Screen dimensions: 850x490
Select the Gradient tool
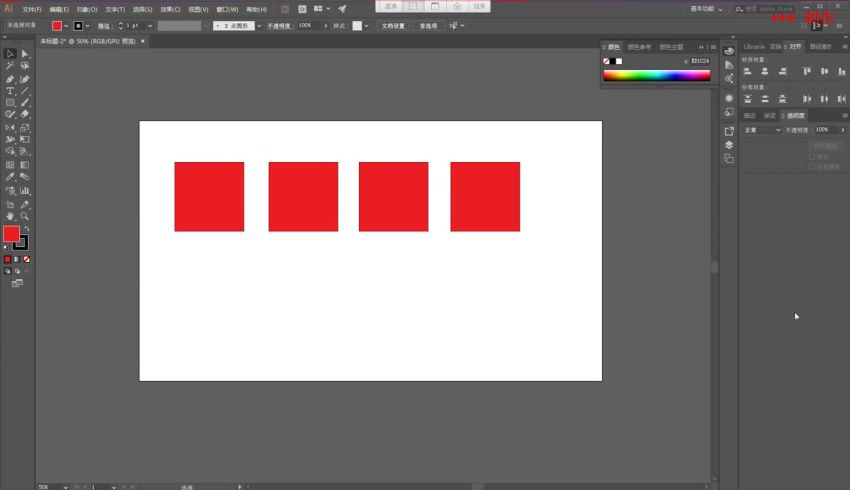(x=24, y=165)
